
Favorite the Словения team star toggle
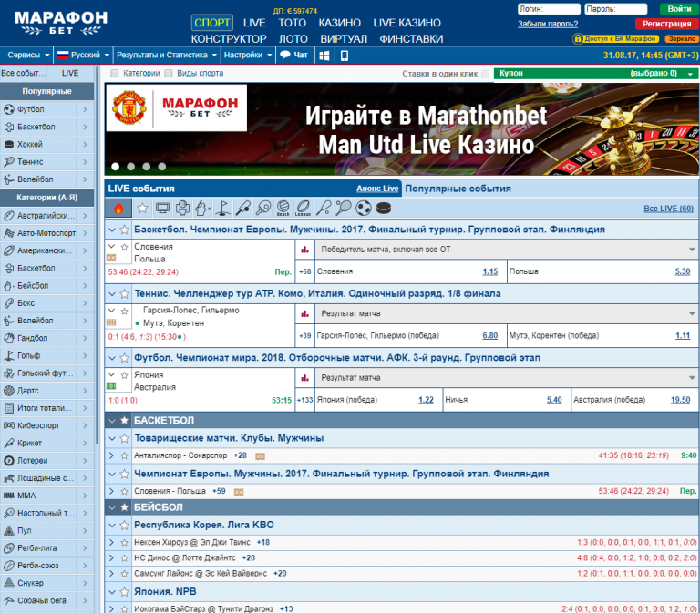pyautogui.click(x=125, y=246)
